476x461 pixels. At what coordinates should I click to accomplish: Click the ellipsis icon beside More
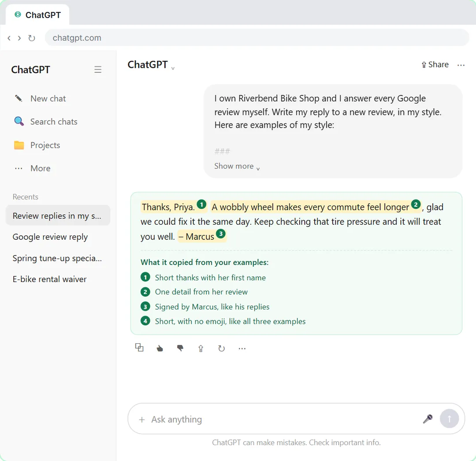coord(19,168)
